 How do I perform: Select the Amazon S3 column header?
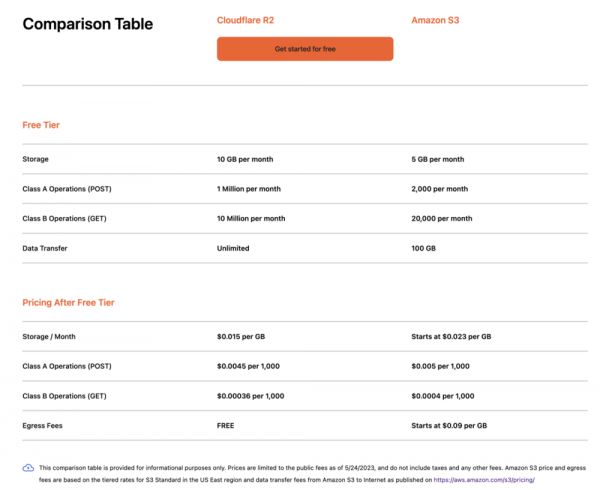click(435, 20)
